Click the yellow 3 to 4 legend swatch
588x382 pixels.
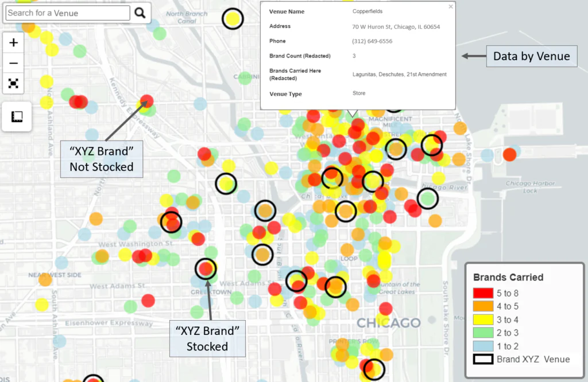pyautogui.click(x=483, y=319)
